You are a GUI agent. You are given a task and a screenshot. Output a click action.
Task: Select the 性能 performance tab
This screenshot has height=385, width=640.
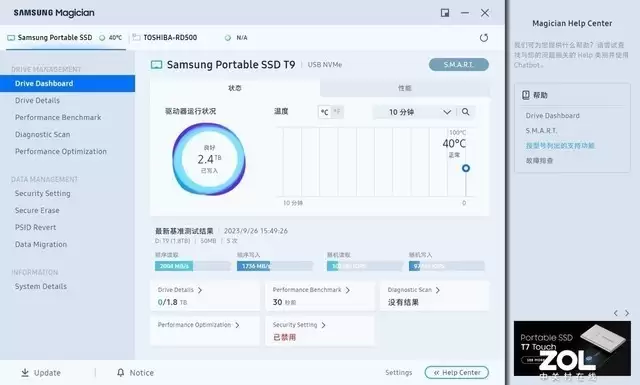[405, 88]
